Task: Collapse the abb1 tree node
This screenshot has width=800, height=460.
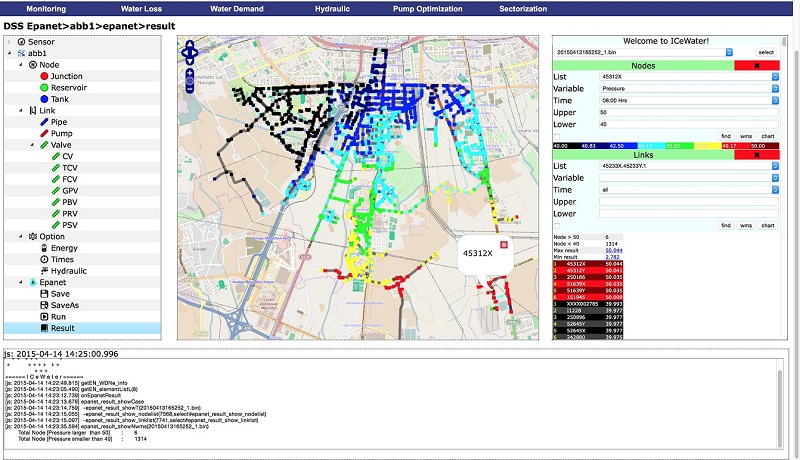Action: [x=10, y=53]
